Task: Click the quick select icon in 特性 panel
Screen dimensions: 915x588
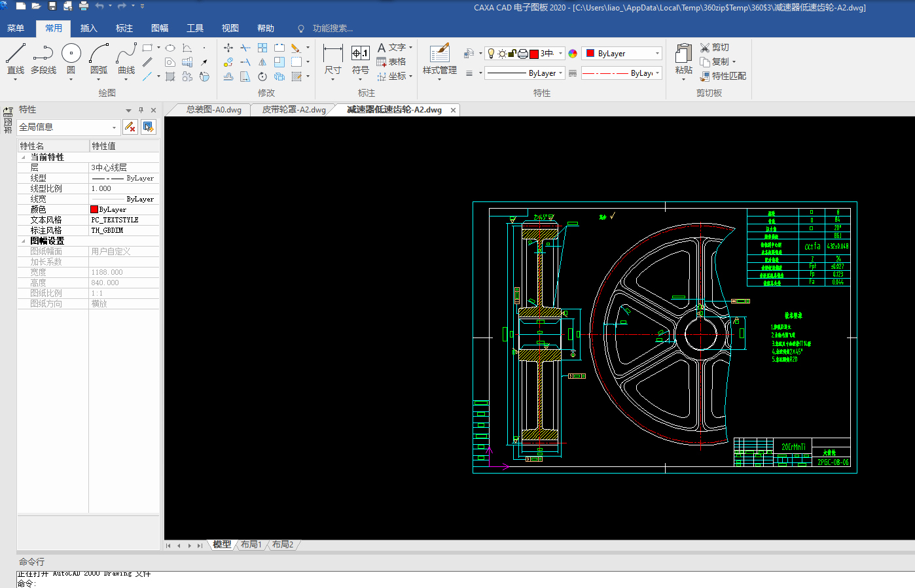Action: [x=149, y=127]
